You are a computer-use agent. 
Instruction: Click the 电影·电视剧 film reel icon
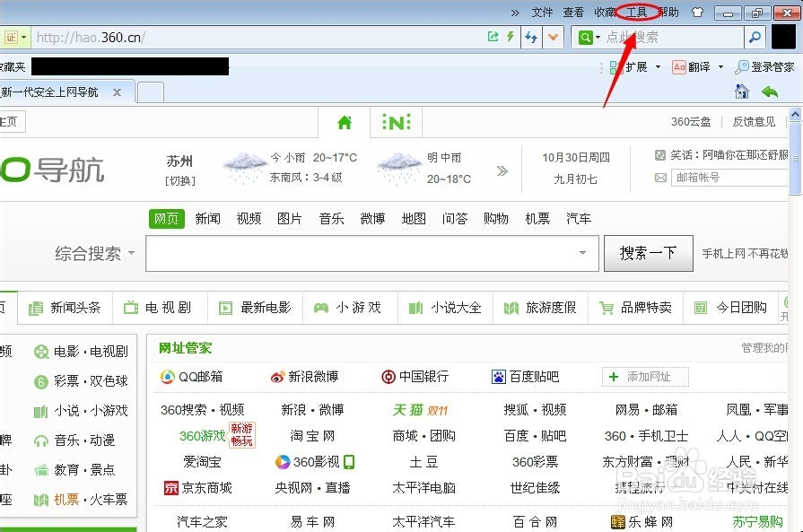[x=41, y=353]
